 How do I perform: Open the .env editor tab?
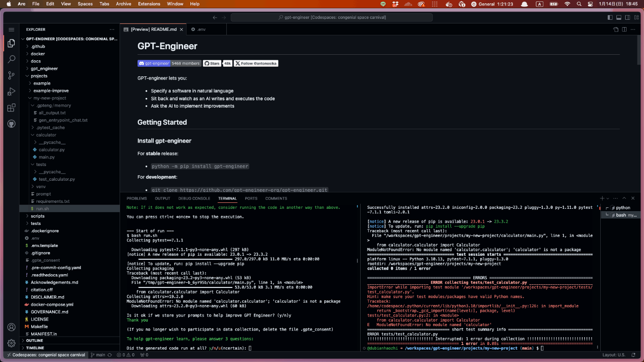point(201,29)
